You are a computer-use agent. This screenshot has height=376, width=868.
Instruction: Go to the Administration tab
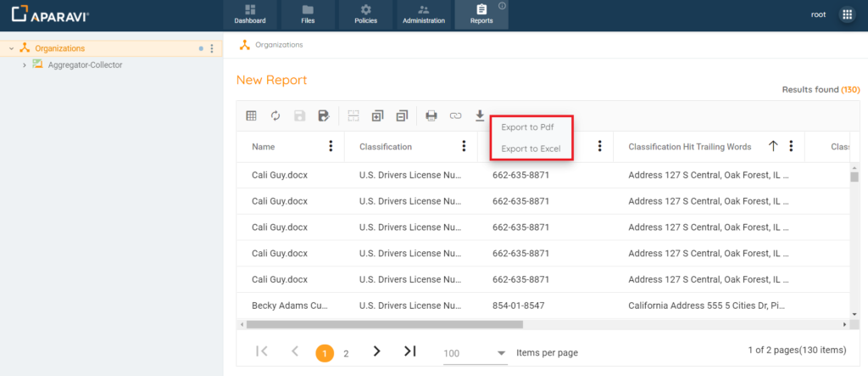(x=424, y=15)
